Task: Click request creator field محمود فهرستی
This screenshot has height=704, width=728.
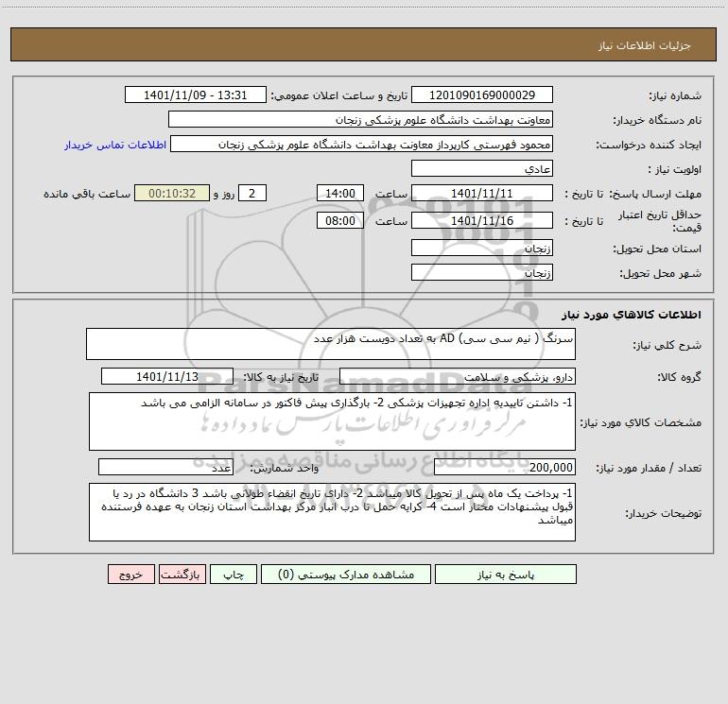Action: (362, 144)
